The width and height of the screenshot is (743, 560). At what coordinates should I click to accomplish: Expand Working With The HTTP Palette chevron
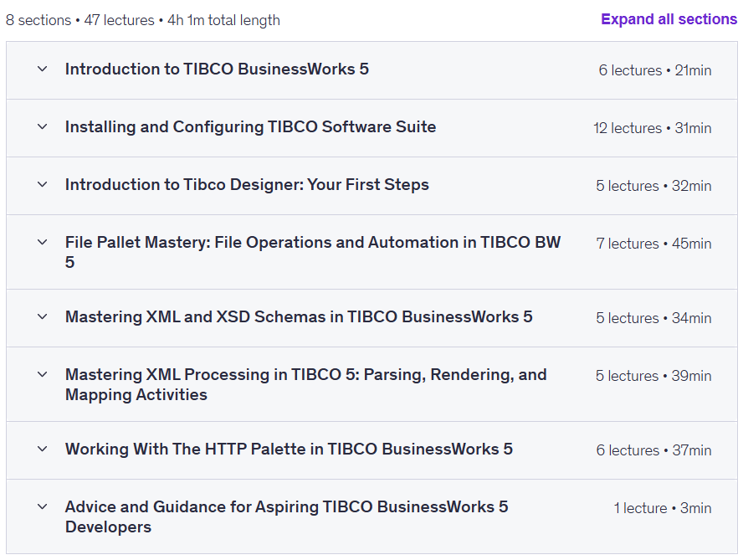click(x=42, y=450)
